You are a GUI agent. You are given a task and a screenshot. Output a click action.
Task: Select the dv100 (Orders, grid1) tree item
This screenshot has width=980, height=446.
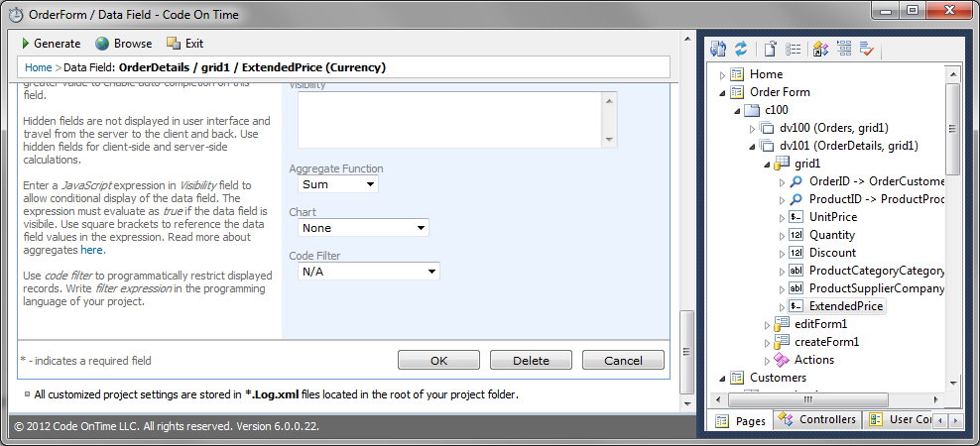pos(834,128)
